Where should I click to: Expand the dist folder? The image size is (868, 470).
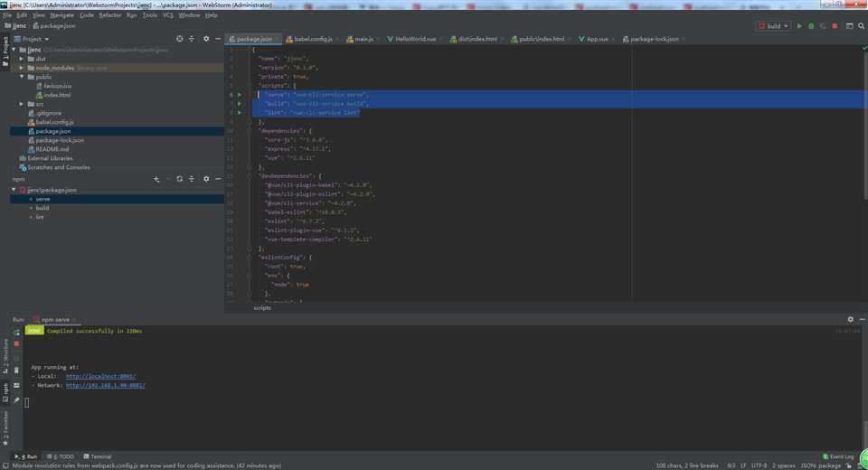[x=22, y=59]
